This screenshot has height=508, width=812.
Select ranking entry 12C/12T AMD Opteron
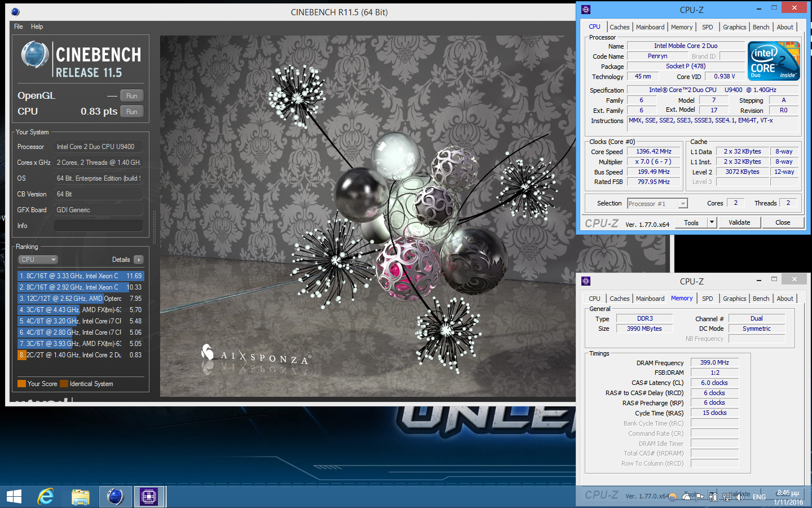click(x=81, y=299)
